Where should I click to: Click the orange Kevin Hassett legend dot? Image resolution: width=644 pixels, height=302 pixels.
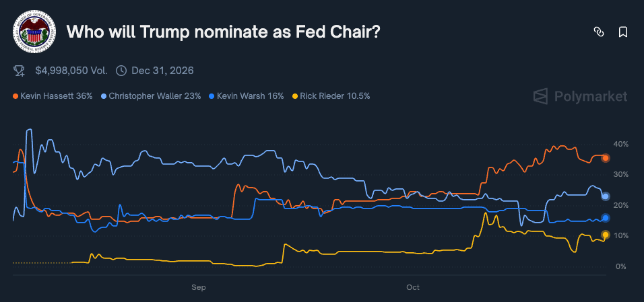tap(15, 96)
